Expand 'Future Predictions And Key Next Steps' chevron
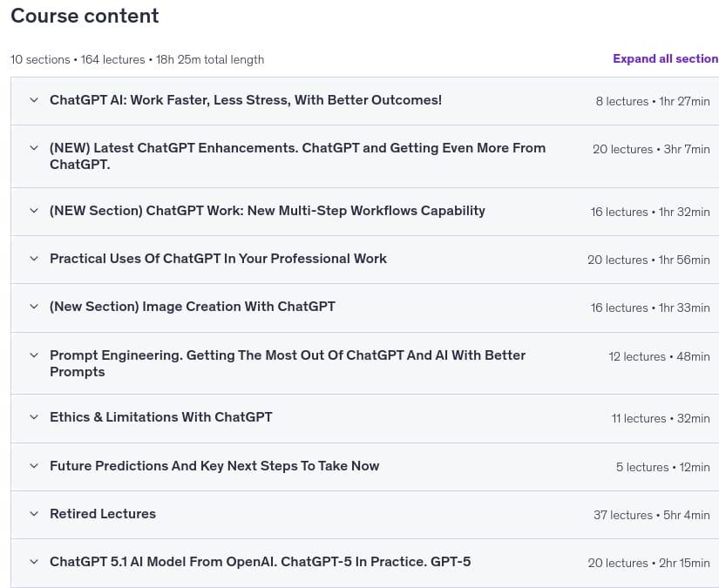 34,466
